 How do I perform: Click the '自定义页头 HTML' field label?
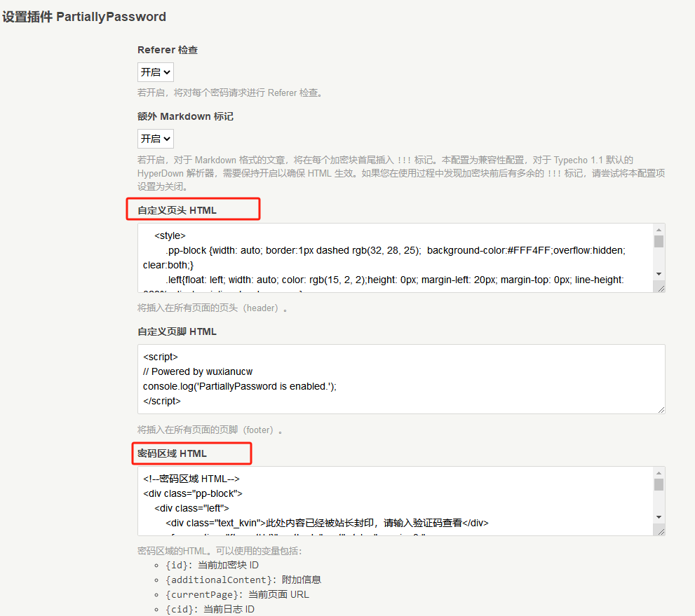click(177, 210)
